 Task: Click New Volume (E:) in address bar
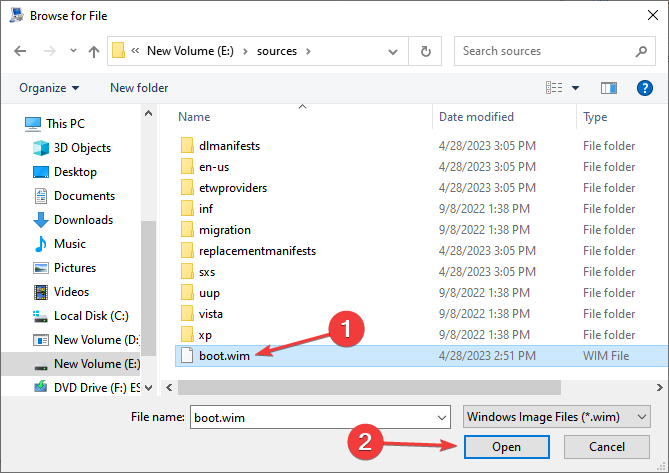point(190,51)
